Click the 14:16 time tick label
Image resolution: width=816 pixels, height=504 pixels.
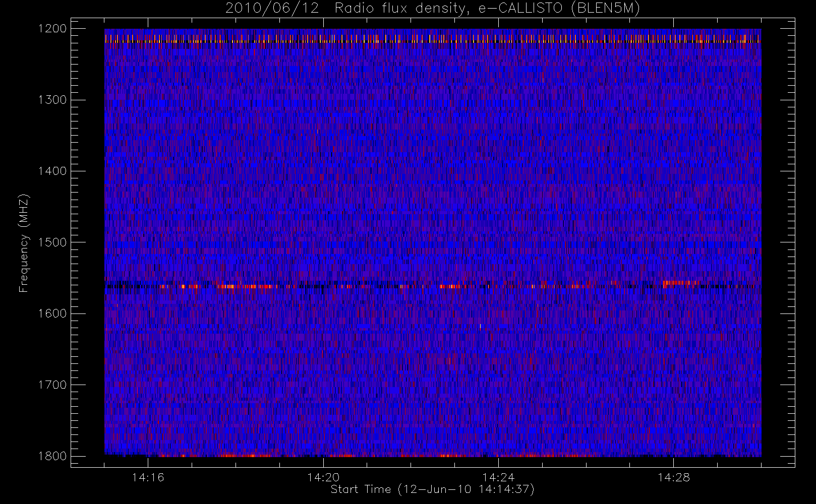point(148,477)
